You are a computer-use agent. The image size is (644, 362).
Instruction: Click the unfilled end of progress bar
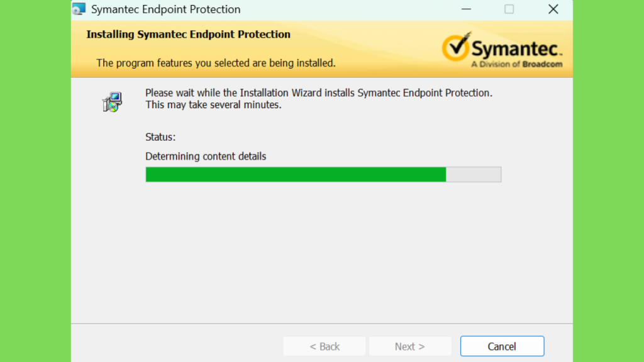pyautogui.click(x=474, y=175)
